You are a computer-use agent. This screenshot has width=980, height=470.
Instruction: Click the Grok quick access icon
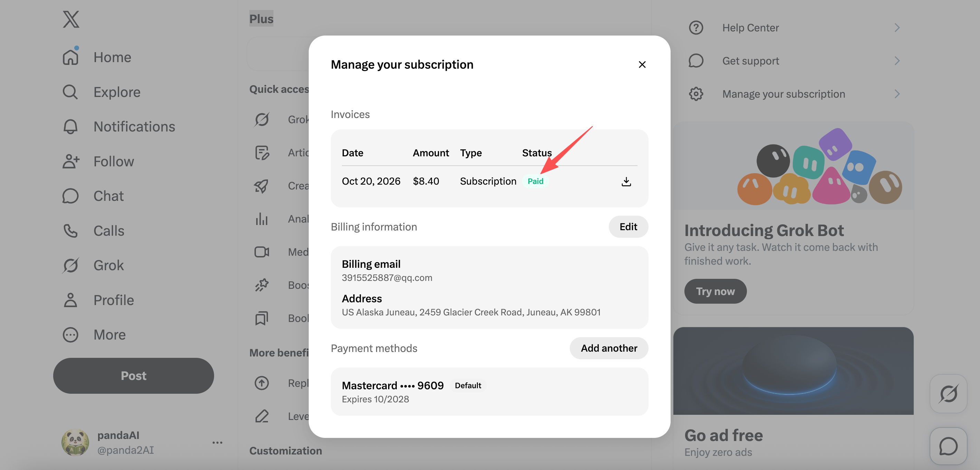tap(262, 119)
